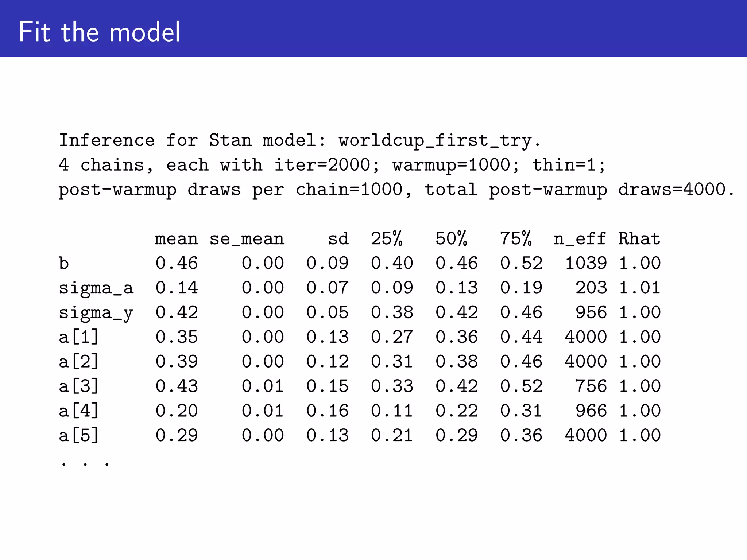Click the 75% value '0.36' for a[5]

(x=521, y=435)
